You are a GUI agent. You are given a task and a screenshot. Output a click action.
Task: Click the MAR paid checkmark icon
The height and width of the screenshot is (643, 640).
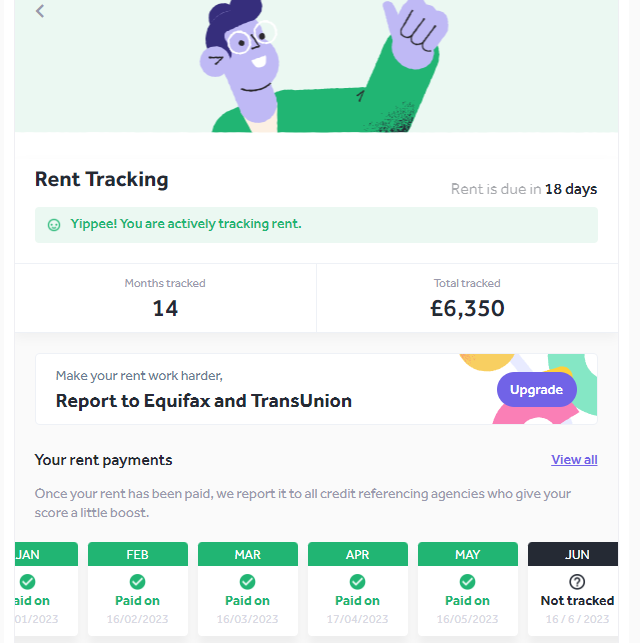tap(247, 581)
